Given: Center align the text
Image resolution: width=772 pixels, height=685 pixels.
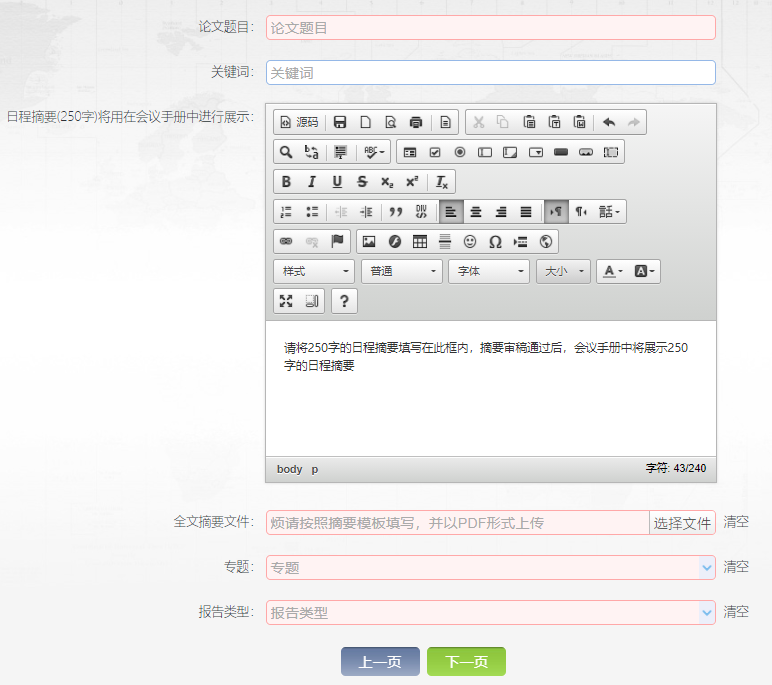Looking at the screenshot, I should [x=476, y=212].
